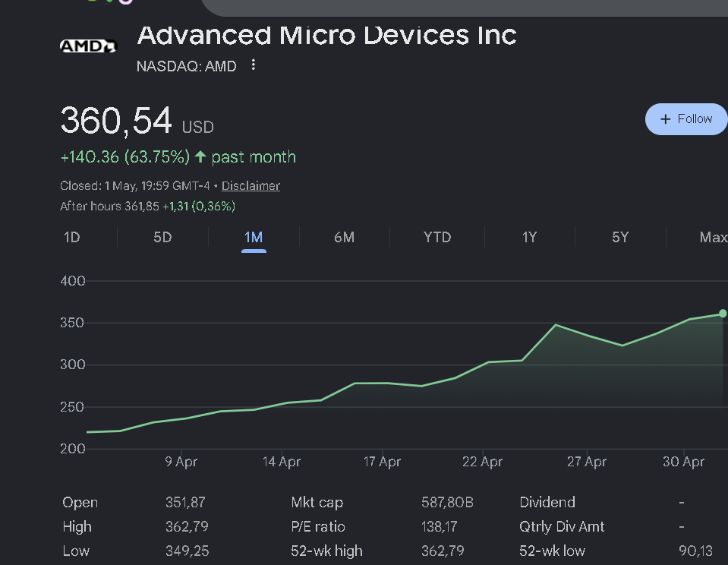The image size is (728, 565).
Task: Click the 52-wk high label
Action: pos(326,551)
